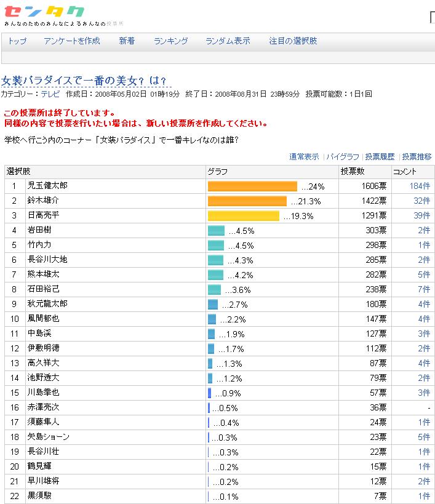The image size is (435, 504).
Task: Open 184件 comments for 児玉健太郎
Action: click(x=420, y=186)
